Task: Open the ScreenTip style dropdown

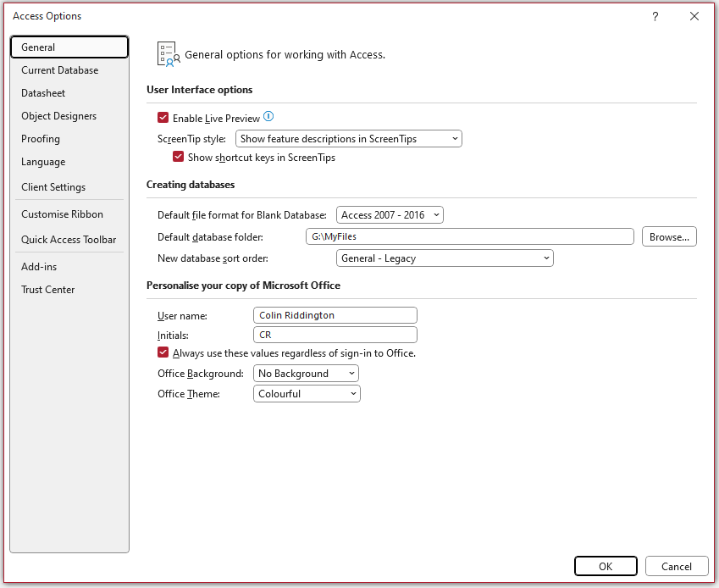Action: tap(349, 138)
